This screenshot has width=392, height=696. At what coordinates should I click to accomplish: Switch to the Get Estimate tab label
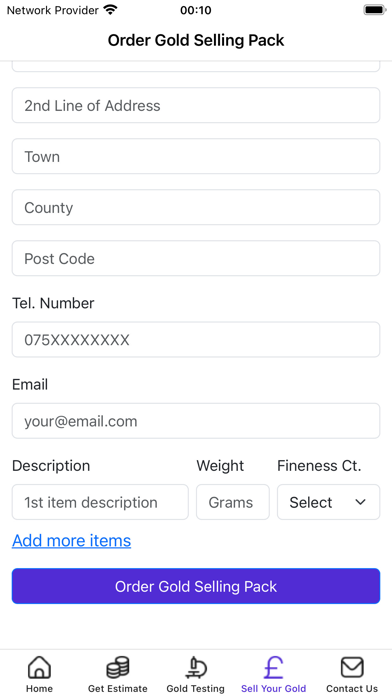[x=118, y=688]
